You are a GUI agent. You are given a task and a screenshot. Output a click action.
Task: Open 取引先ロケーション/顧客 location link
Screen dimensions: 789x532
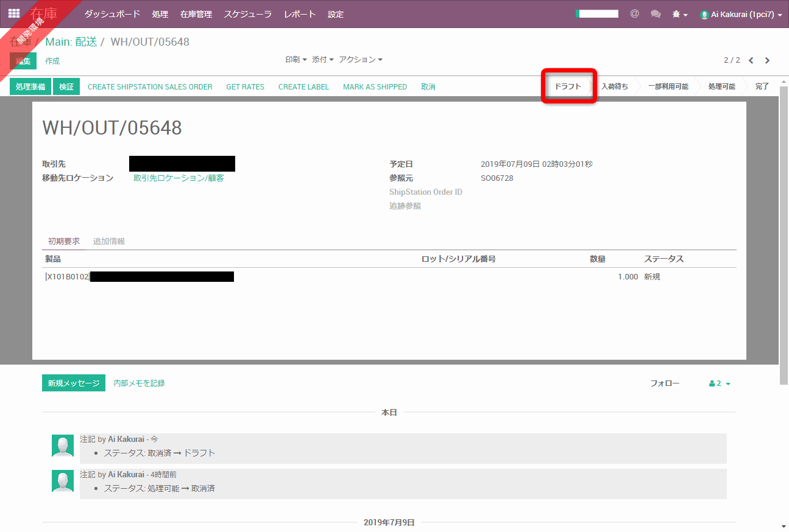tap(179, 178)
